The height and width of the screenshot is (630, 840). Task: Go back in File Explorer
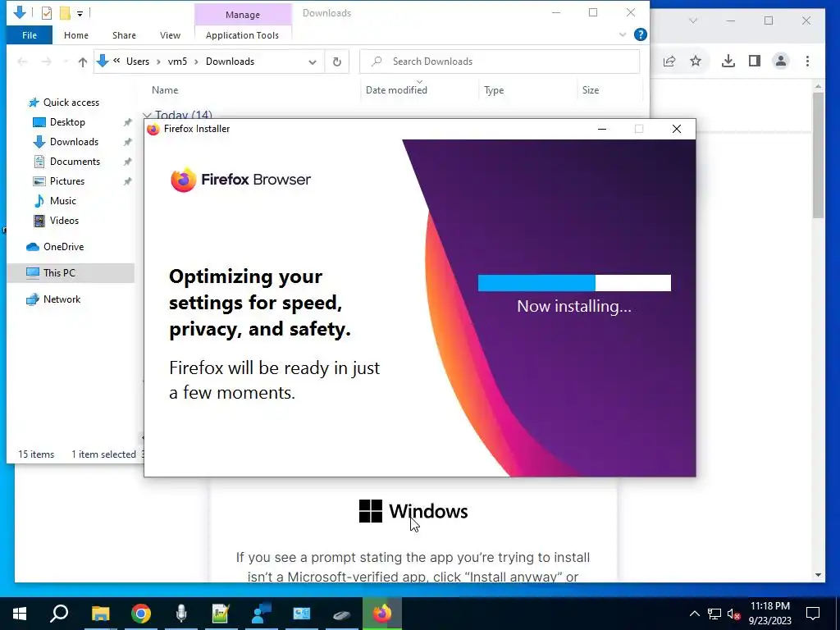point(22,62)
